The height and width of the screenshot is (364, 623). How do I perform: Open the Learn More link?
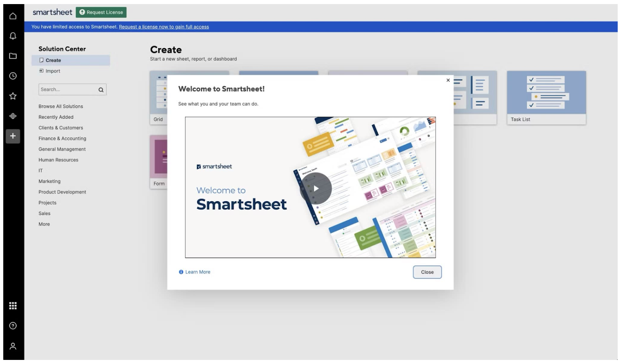[x=197, y=271]
